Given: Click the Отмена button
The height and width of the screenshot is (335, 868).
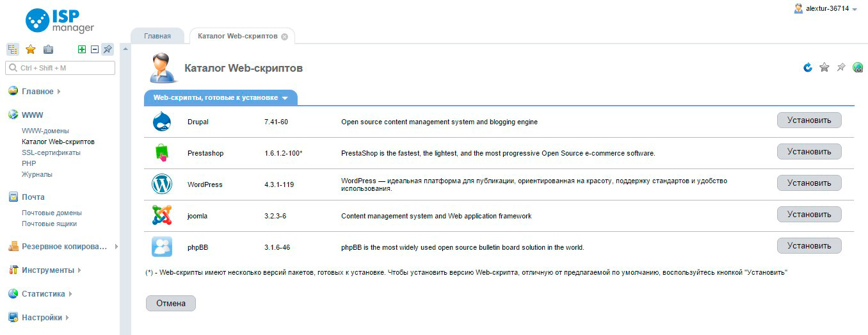Looking at the screenshot, I should [x=171, y=304].
